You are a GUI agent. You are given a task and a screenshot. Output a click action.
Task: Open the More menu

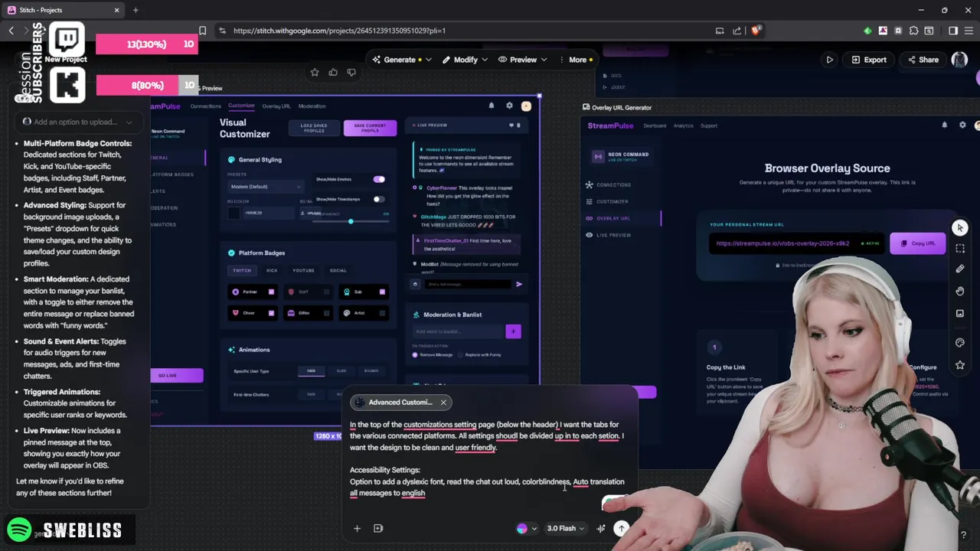[577, 60]
